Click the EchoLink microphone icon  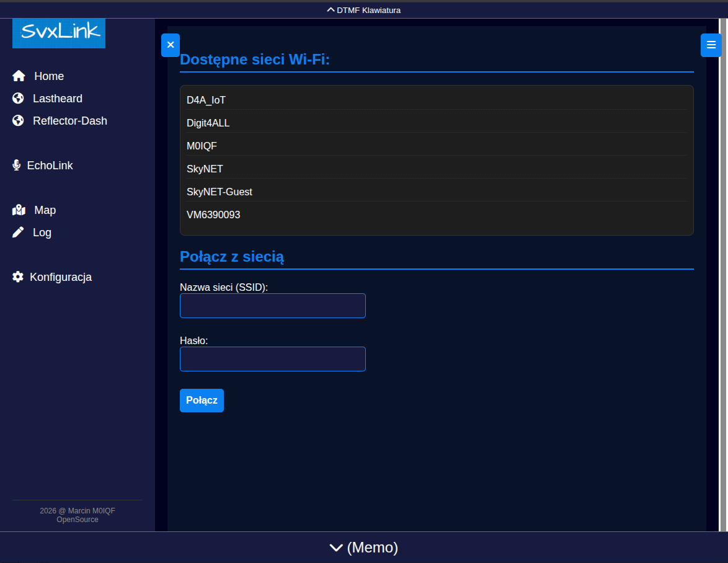click(x=17, y=166)
